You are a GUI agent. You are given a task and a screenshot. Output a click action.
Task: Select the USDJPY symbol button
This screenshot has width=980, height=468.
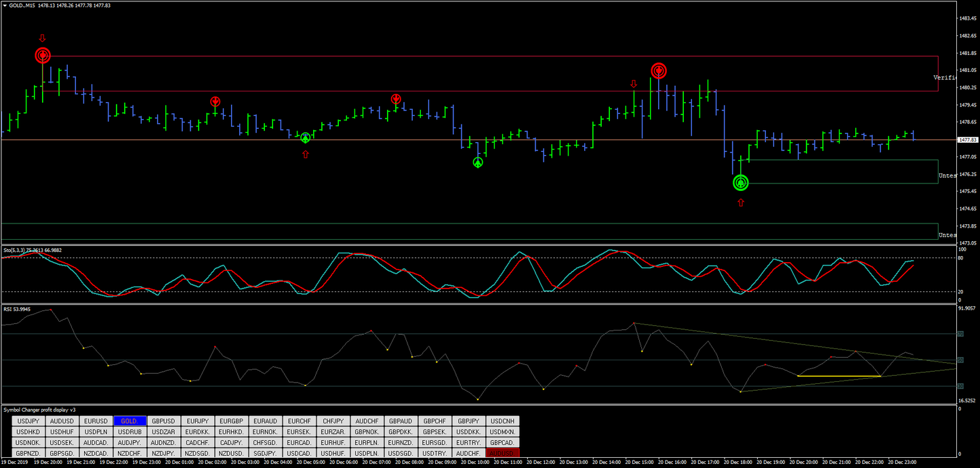pos(28,421)
